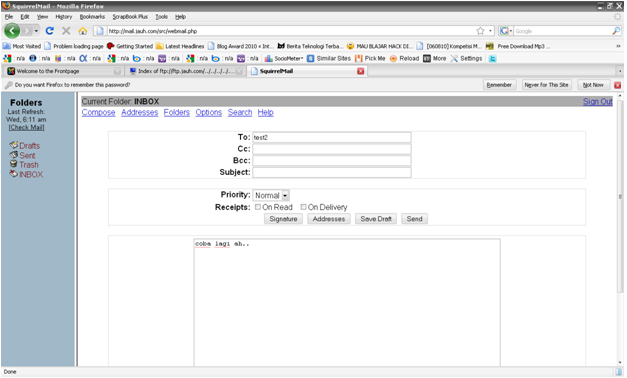Image resolution: width=627 pixels, height=378 pixels.
Task: Click the Pick Me toolbar button
Action: point(370,58)
